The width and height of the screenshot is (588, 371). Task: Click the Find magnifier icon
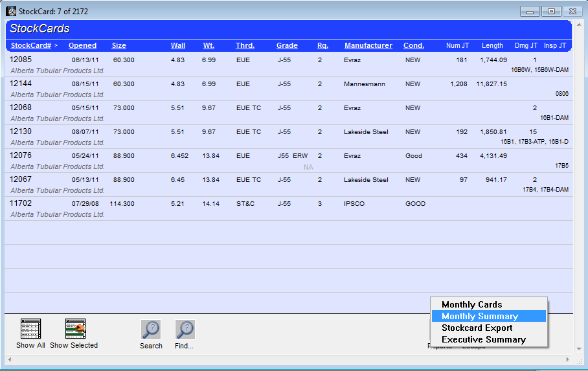pos(185,330)
